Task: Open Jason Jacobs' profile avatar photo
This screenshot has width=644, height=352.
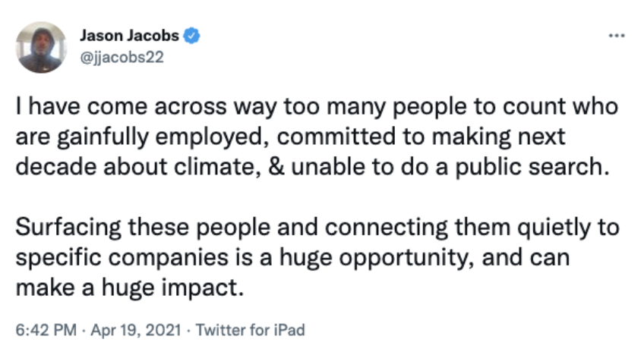Action: pyautogui.click(x=41, y=48)
